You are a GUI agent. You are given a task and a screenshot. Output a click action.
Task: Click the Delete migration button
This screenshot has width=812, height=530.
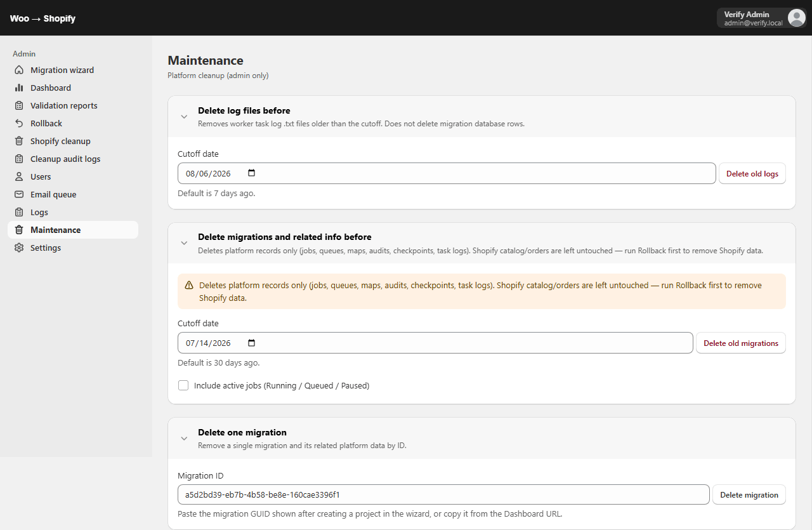point(749,494)
